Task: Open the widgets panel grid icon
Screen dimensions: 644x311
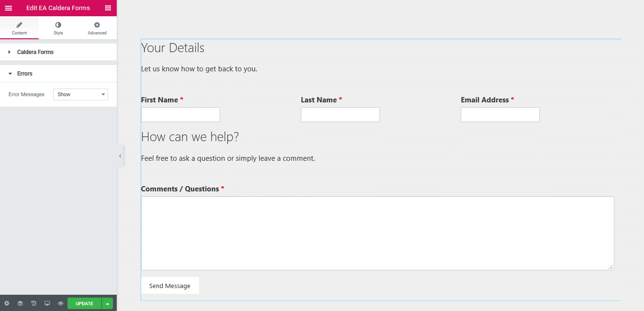Action: coord(109,8)
